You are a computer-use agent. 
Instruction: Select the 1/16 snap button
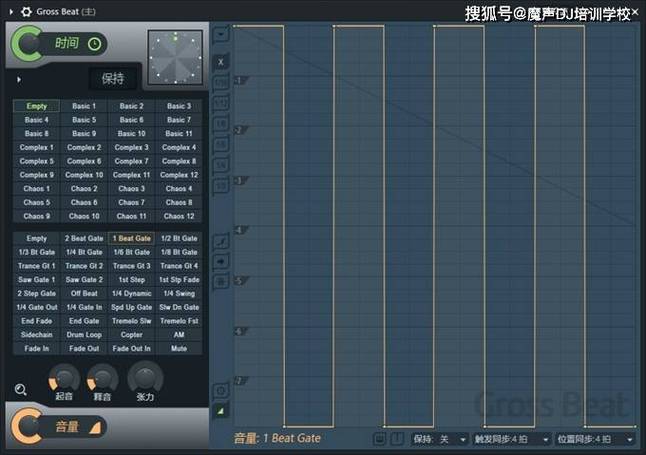pyautogui.click(x=221, y=83)
